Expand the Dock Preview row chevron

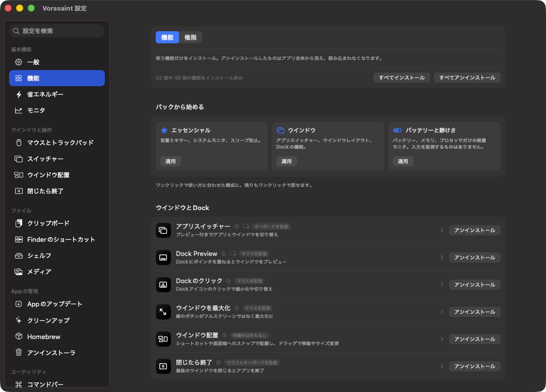coord(442,257)
